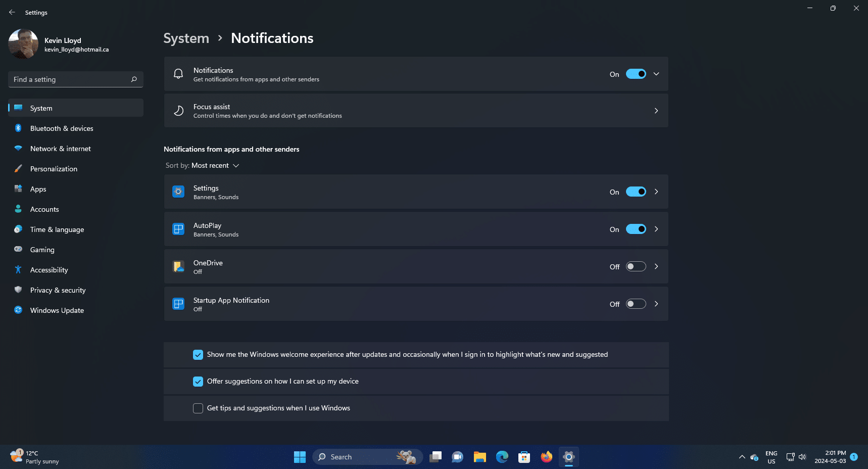This screenshot has height=469, width=868.
Task: Click the back arrow in Settings title bar
Action: point(12,12)
